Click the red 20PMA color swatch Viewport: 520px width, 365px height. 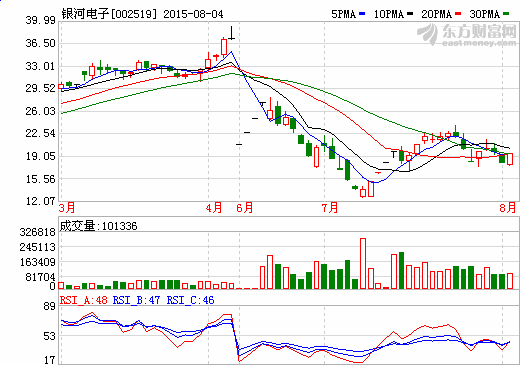click(x=458, y=14)
